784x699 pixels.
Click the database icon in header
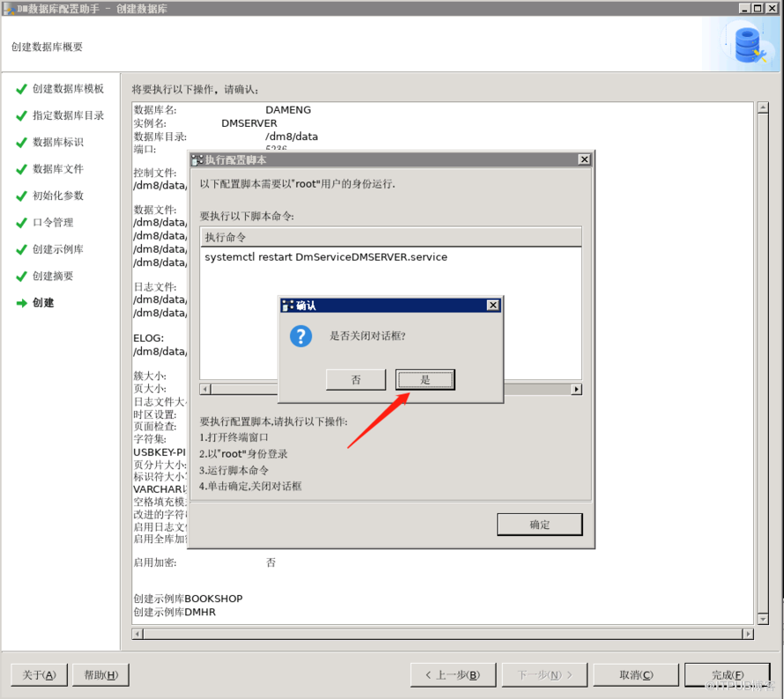click(x=748, y=45)
